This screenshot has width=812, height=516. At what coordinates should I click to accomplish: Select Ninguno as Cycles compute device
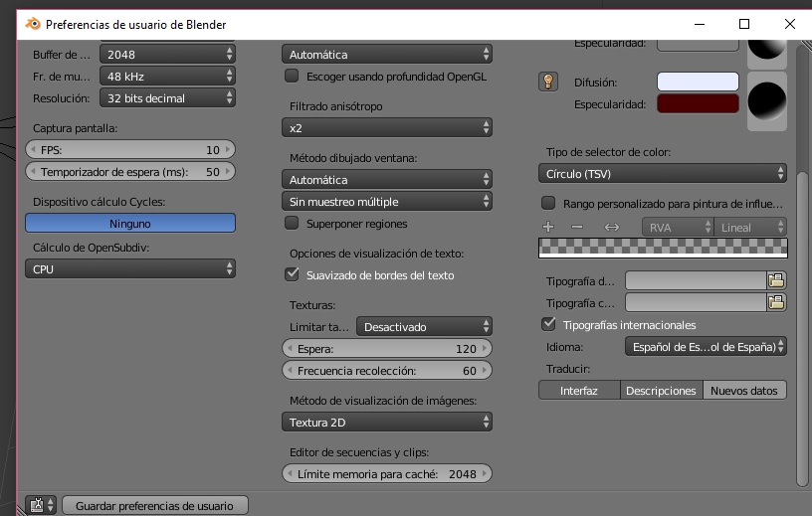130,223
